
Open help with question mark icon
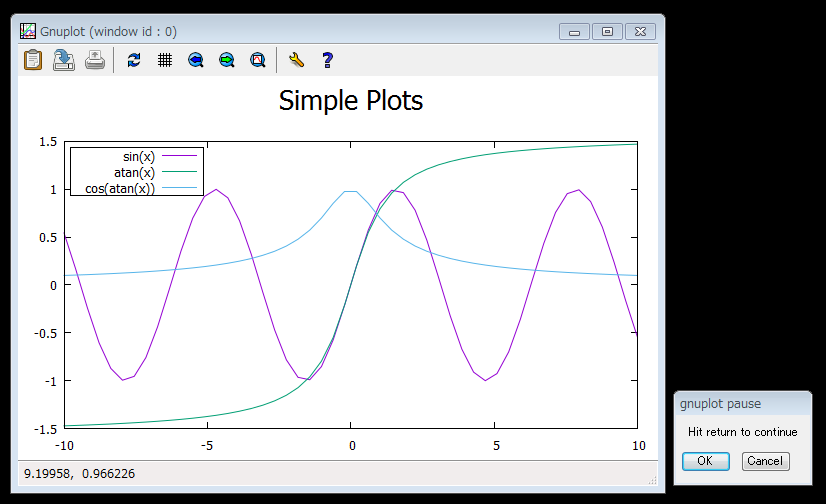pyautogui.click(x=327, y=60)
